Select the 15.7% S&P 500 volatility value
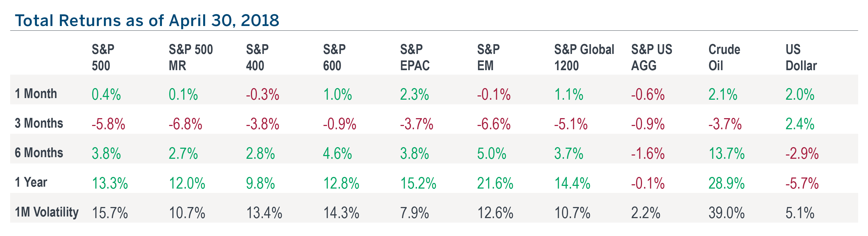 110,213
